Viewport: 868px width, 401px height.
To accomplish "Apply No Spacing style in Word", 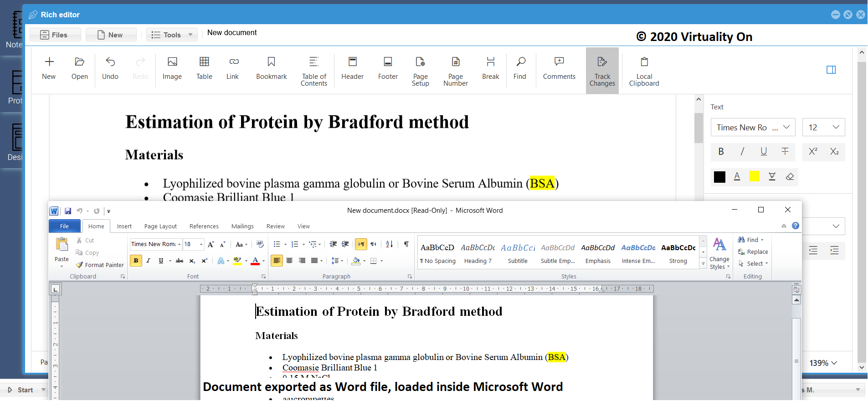I will 437,253.
